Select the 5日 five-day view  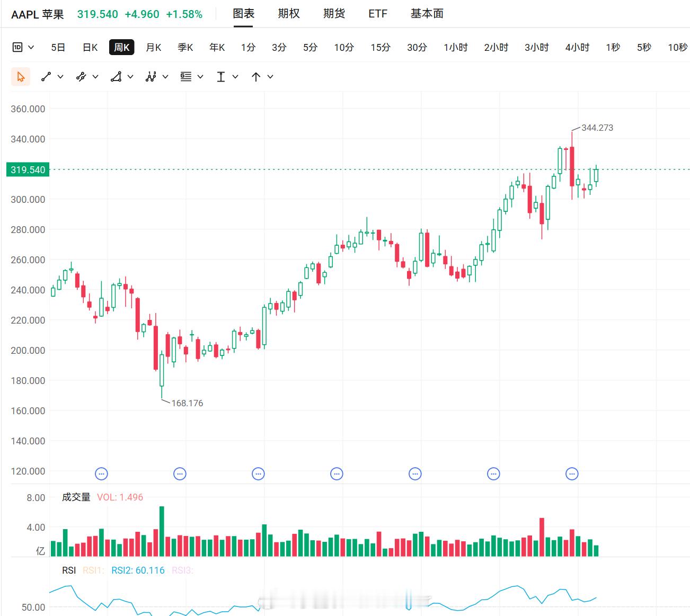point(58,47)
